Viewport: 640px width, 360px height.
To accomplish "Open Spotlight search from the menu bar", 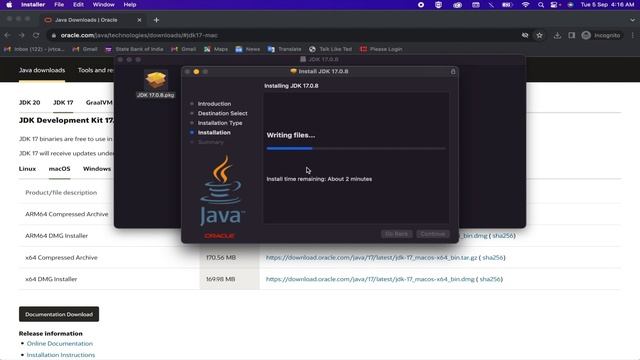I will (541, 5).
